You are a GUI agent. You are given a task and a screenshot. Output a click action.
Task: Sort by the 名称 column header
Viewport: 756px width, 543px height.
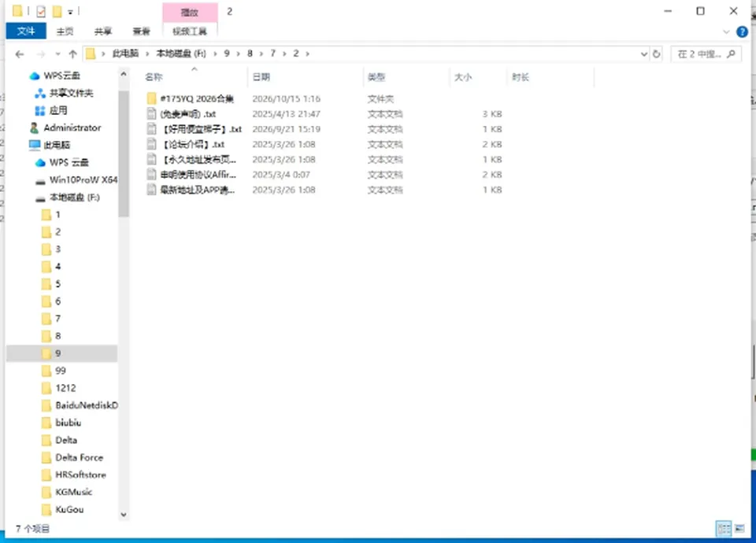[154, 77]
